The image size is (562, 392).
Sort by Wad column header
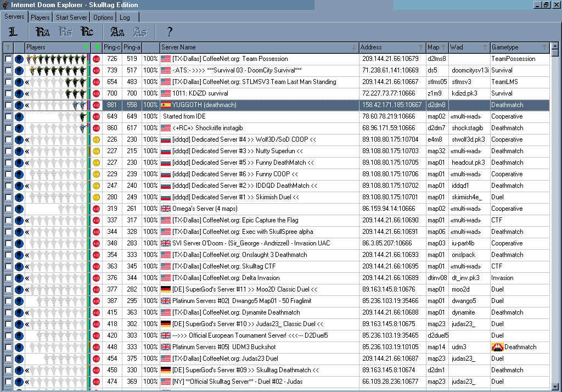tap(469, 47)
